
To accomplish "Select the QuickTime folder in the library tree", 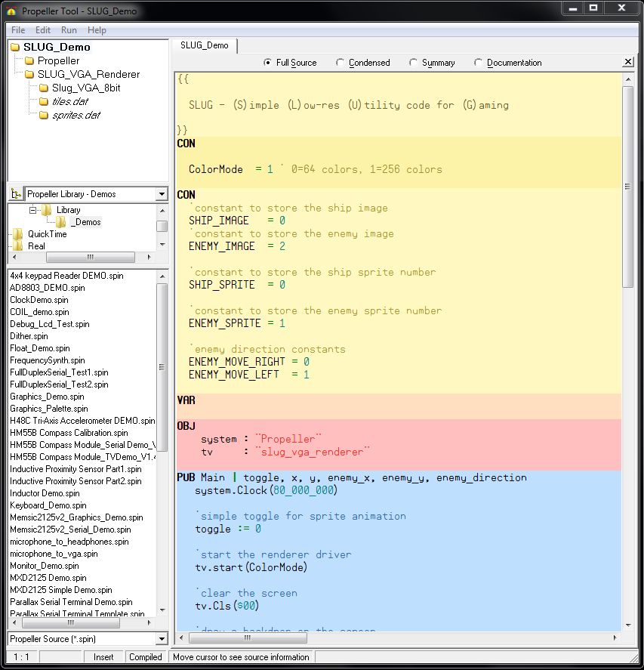I will [48, 233].
